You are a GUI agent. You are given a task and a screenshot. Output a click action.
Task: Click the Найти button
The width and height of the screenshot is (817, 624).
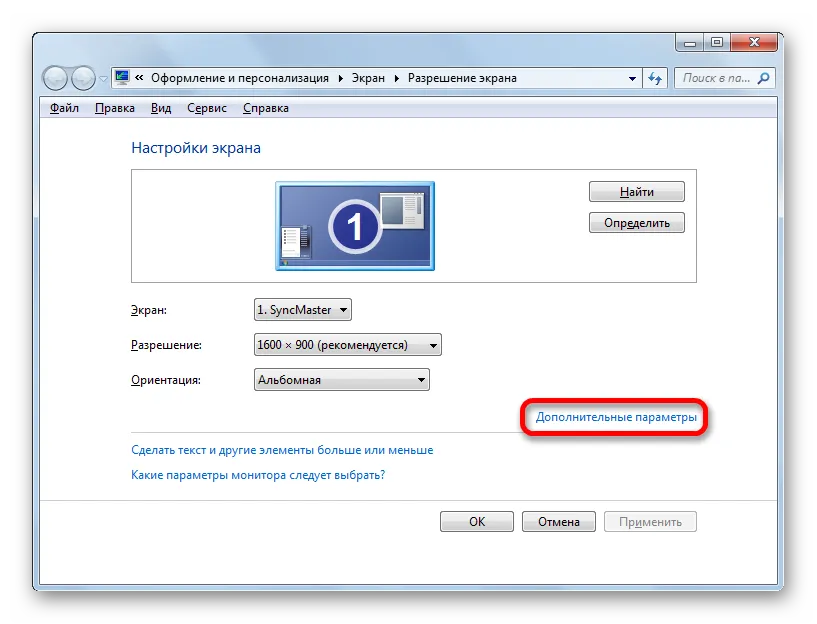pos(636,192)
